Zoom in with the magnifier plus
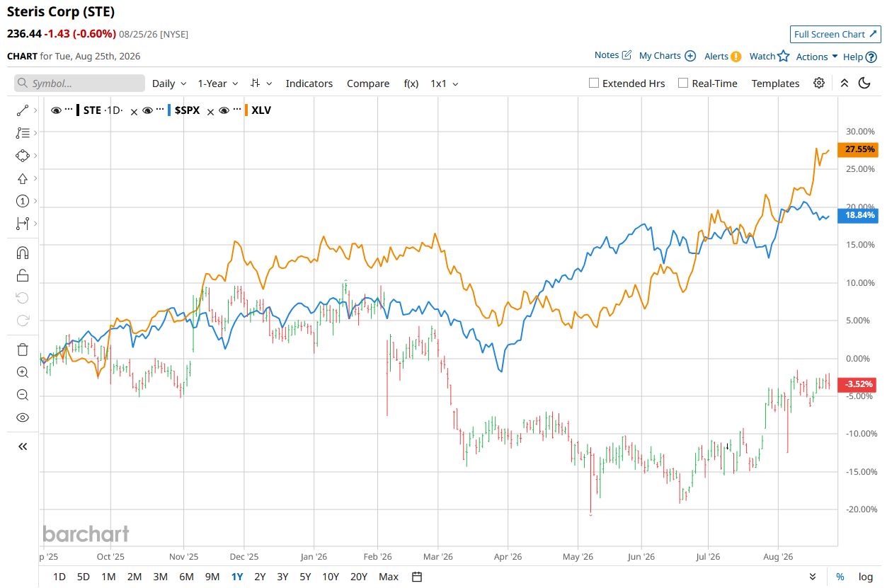This screenshot has width=887, height=588. pyautogui.click(x=22, y=372)
